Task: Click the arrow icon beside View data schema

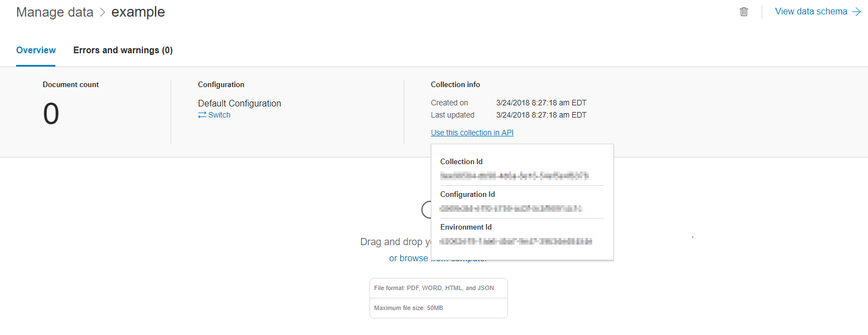Action: pyautogui.click(x=856, y=12)
